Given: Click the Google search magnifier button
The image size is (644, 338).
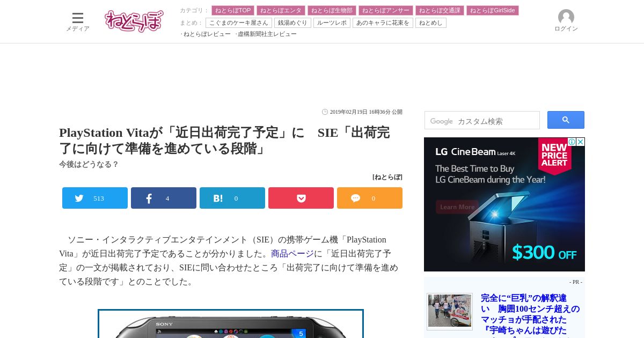Looking at the screenshot, I should (566, 120).
